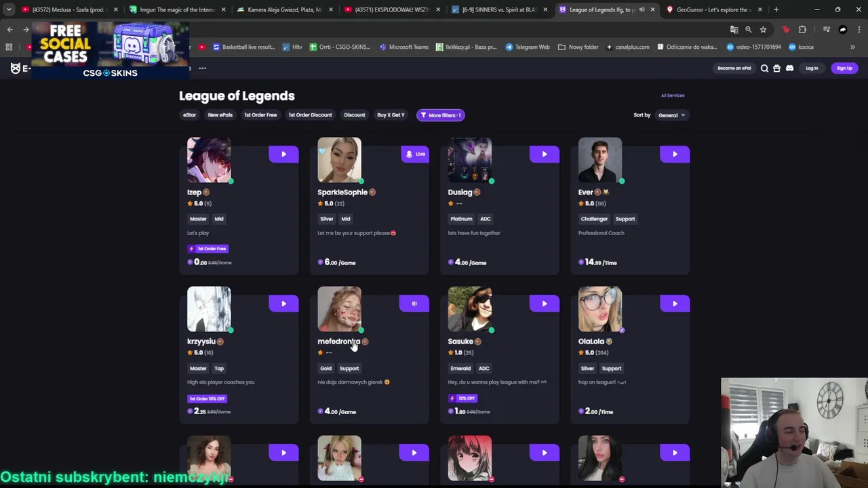Click krzyysiu's '1st Order 10% OFF' badge

208,399
